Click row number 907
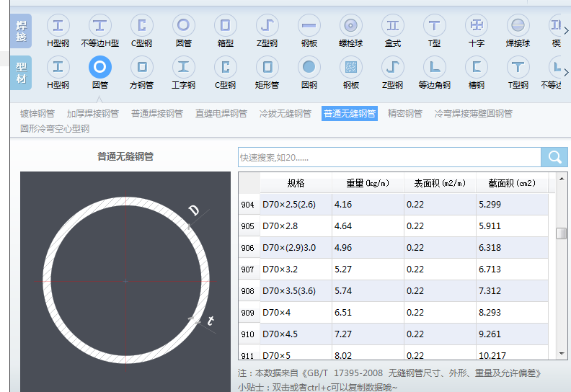 [247, 269]
